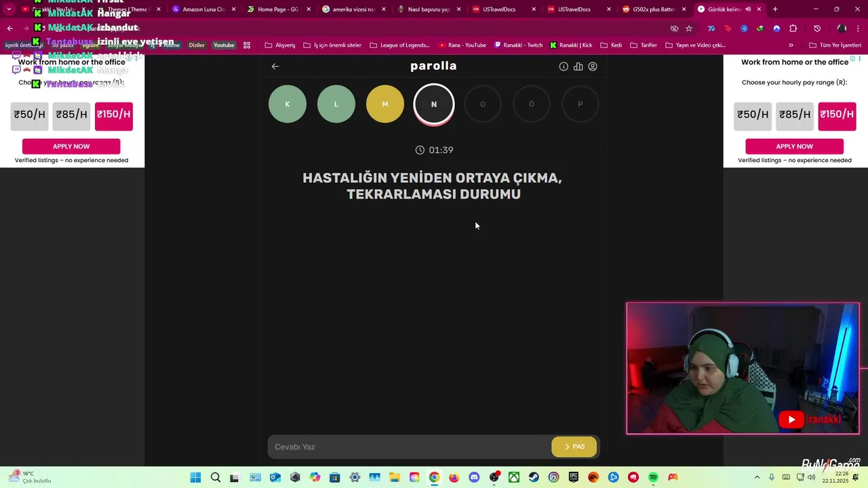Choose ₹50/H in the left ad

point(29,115)
